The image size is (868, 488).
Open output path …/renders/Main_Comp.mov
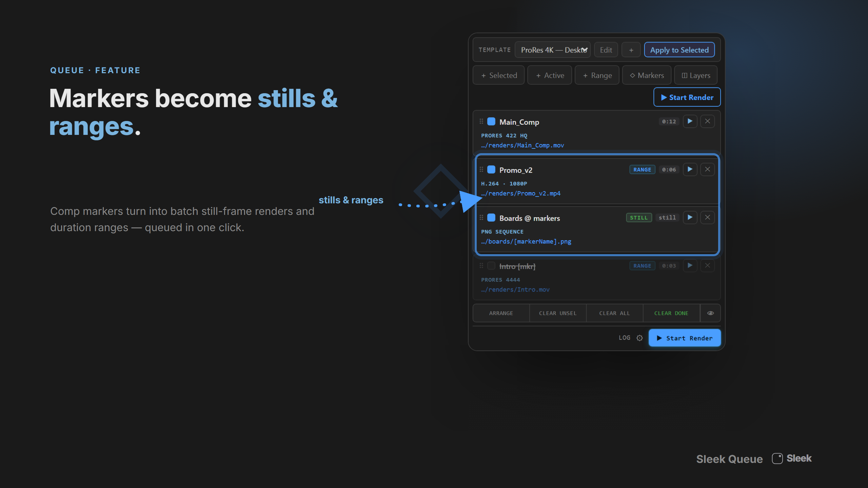click(522, 145)
